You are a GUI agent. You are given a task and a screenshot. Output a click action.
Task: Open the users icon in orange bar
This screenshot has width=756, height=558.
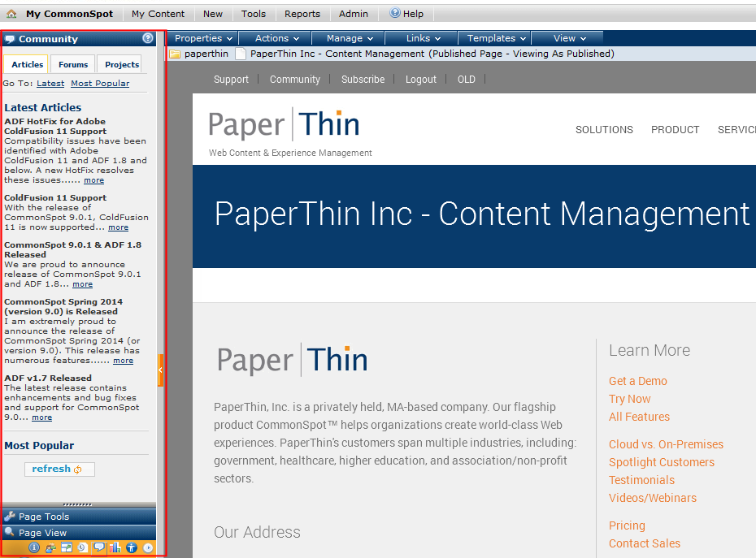coord(50,547)
